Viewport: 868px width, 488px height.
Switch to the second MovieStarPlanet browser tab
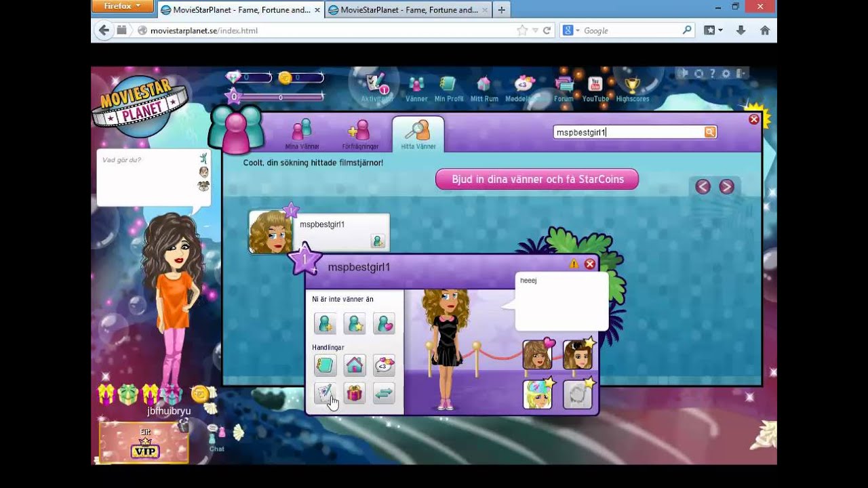[x=409, y=10]
